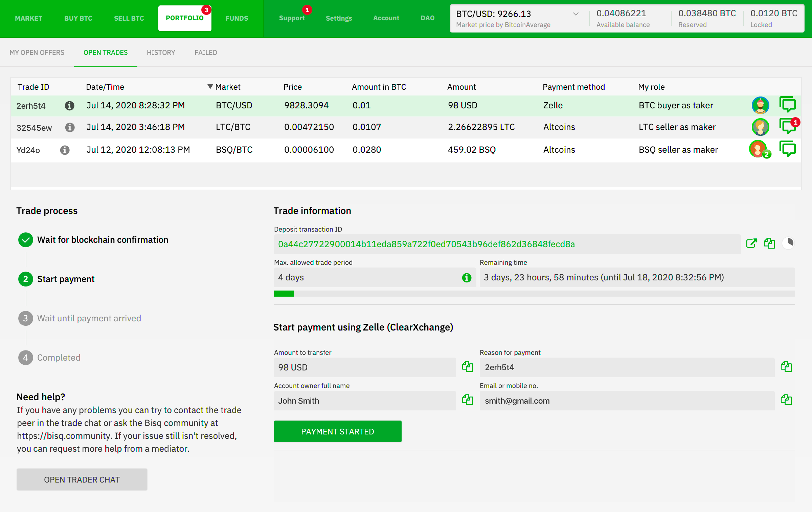Click the OPEN TRADER CHAT button
This screenshot has height=512, width=812.
[x=82, y=479]
